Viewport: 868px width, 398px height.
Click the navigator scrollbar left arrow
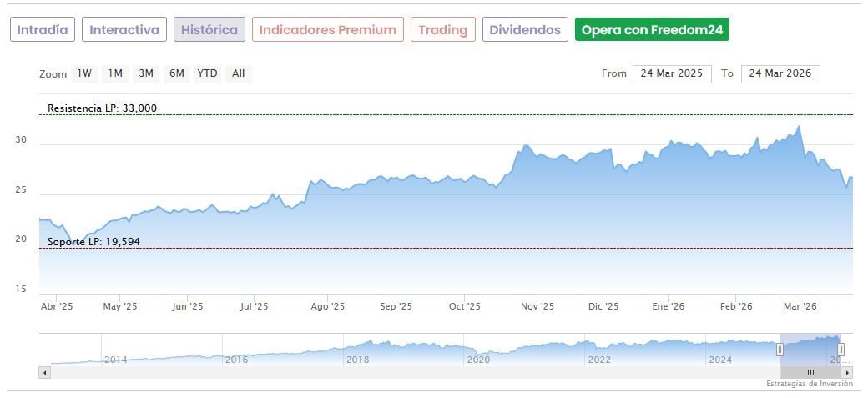pos(45,372)
